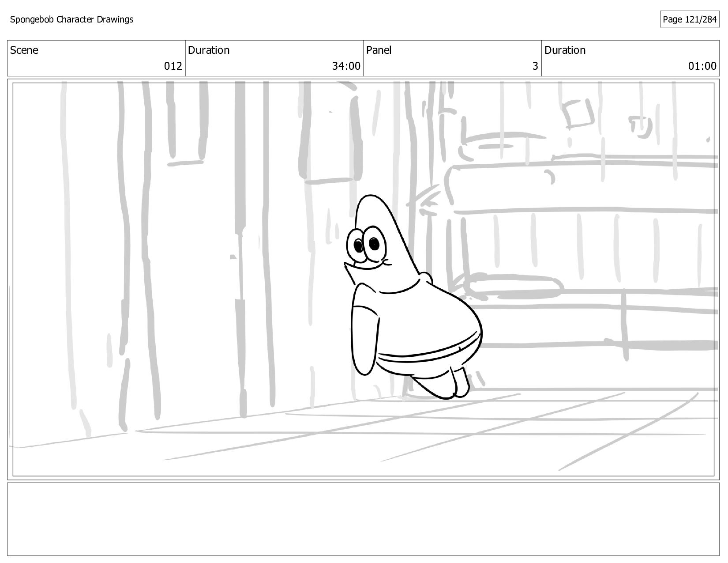Click the 'Duration' label beside the Scene cell
This screenshot has width=728, height=563.
[209, 50]
